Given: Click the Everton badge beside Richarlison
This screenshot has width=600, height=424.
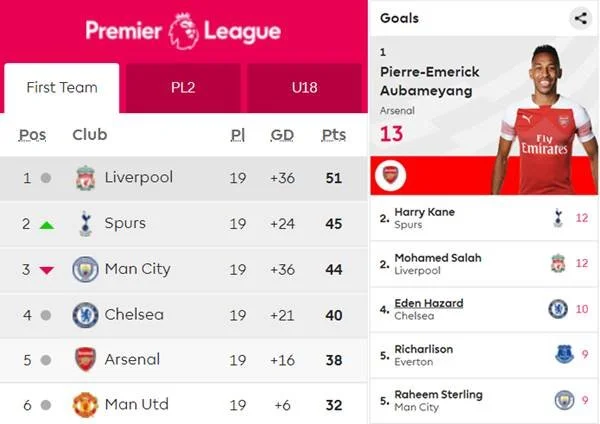Looking at the screenshot, I should pos(564,354).
